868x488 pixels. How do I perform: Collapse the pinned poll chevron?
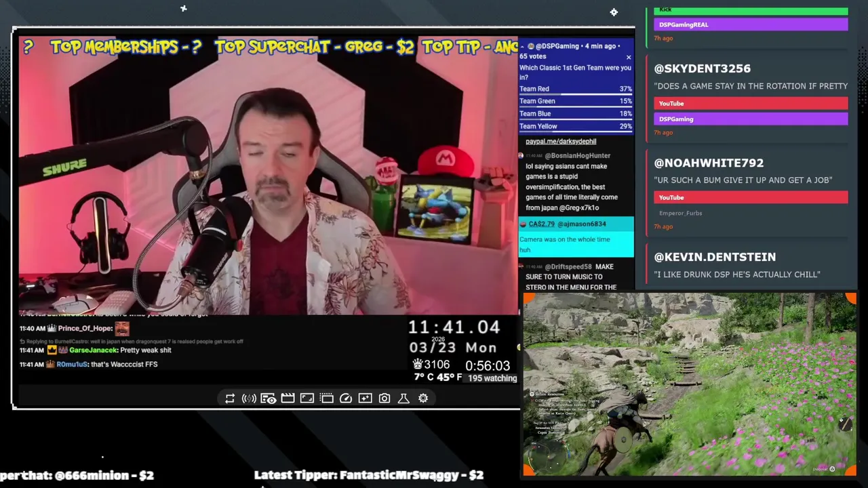[x=522, y=46]
